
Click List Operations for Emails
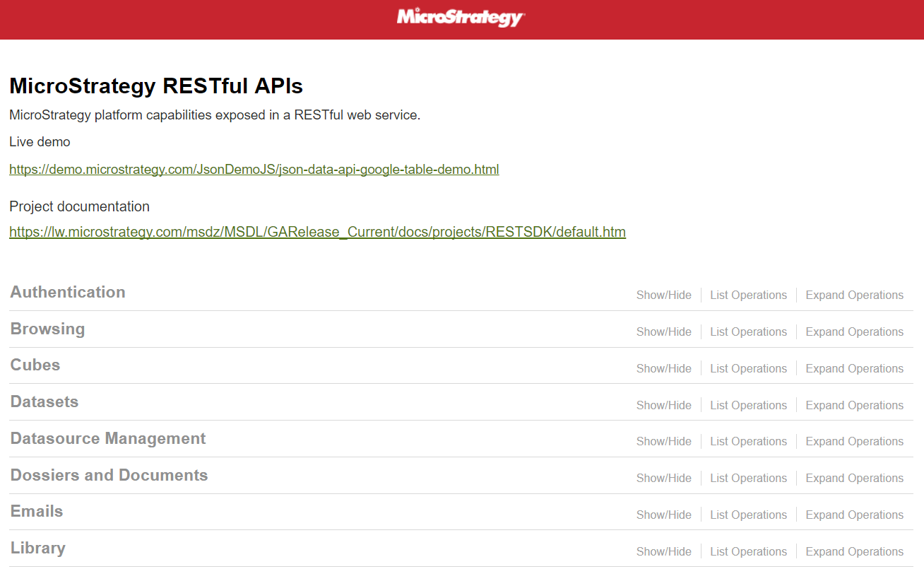click(748, 515)
